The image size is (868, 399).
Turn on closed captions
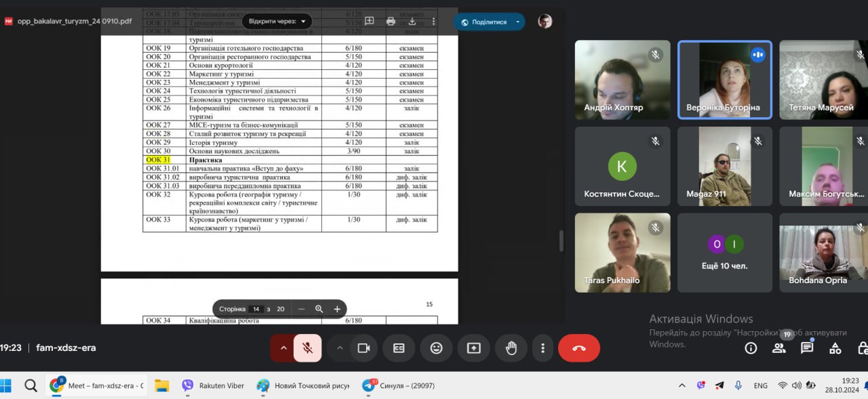(399, 348)
